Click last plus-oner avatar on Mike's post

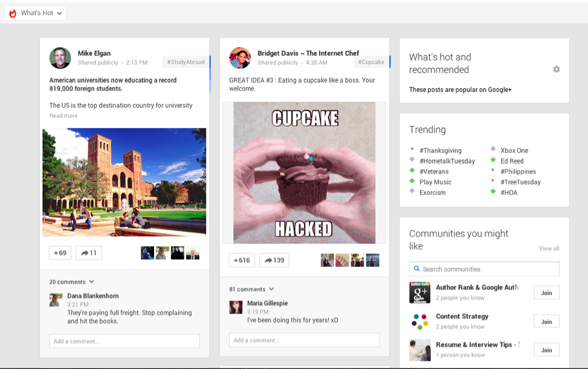coord(193,253)
